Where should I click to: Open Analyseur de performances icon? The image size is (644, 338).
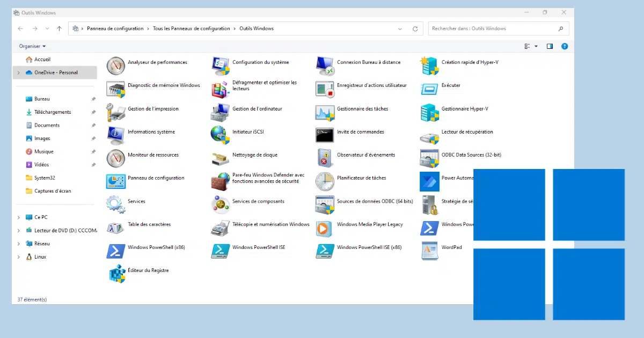coord(115,65)
